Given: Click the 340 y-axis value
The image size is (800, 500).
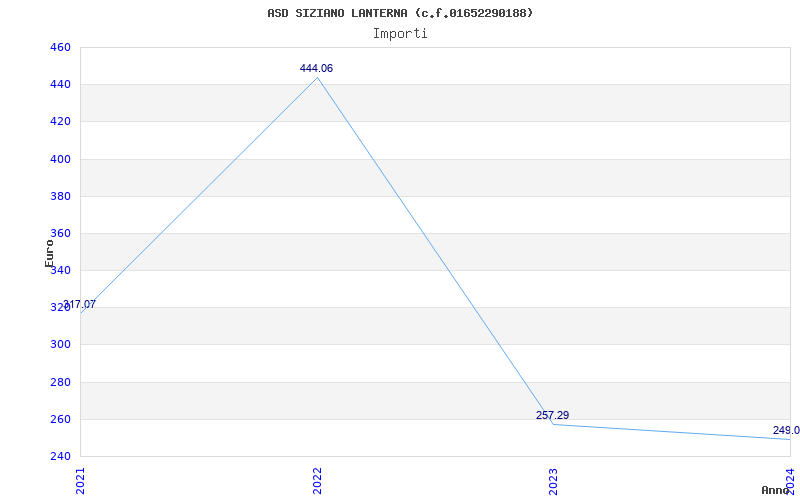Looking at the screenshot, I should tap(60, 270).
